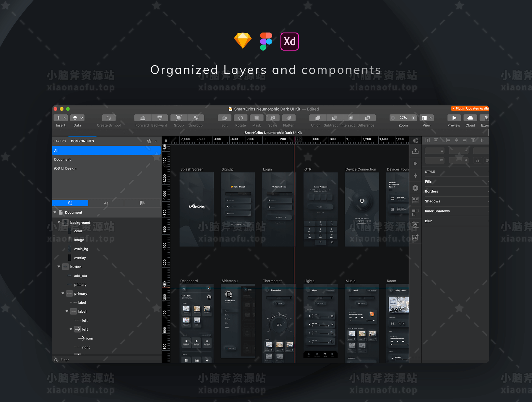Open Preview with the play icon
Screen dimensions: 532x402
(454, 118)
